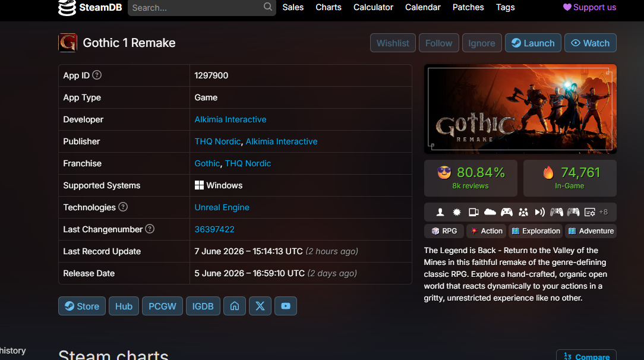Open the homepage link house icon
Screen dimensions: 644x360
235,306
